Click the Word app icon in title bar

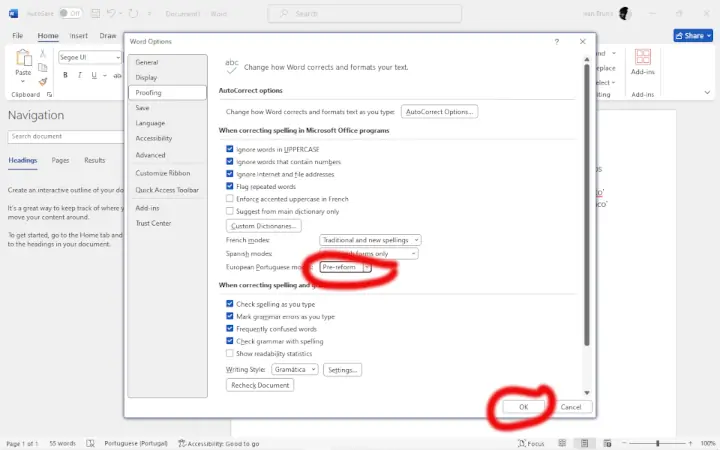tap(13, 13)
